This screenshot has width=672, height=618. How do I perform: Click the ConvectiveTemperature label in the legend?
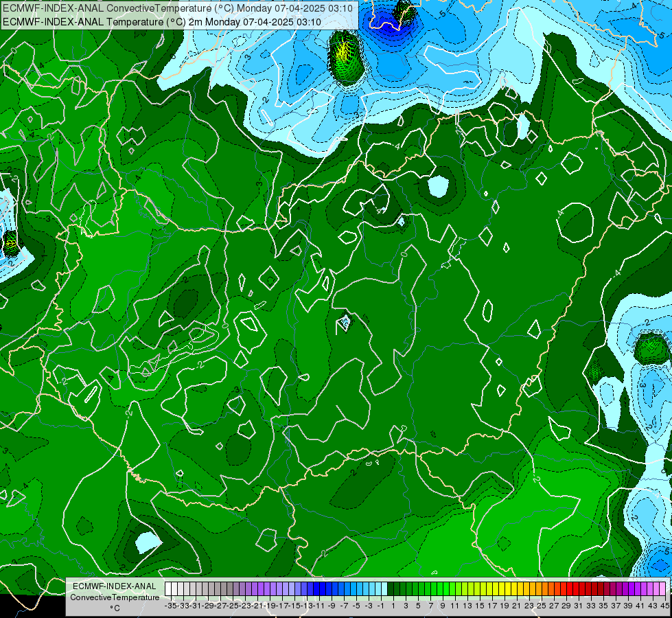coord(115,597)
